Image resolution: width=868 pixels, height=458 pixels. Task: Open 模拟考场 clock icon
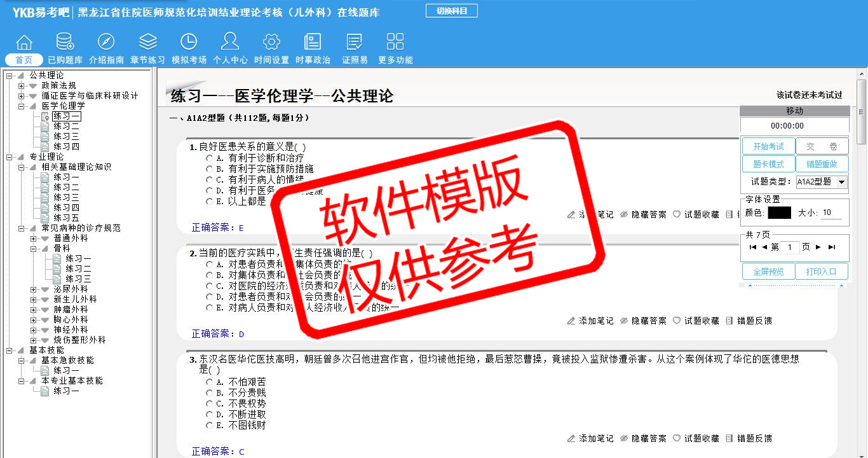(x=189, y=42)
